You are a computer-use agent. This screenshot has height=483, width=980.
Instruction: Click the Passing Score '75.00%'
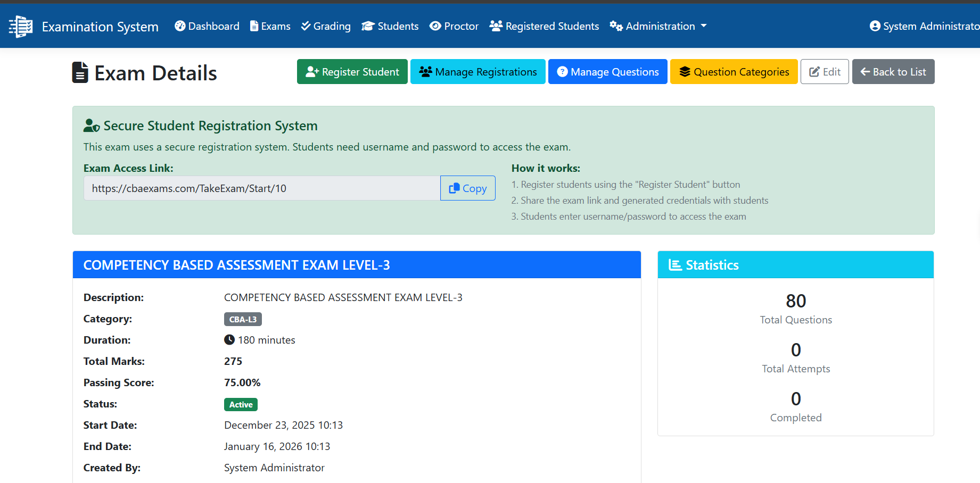(242, 382)
